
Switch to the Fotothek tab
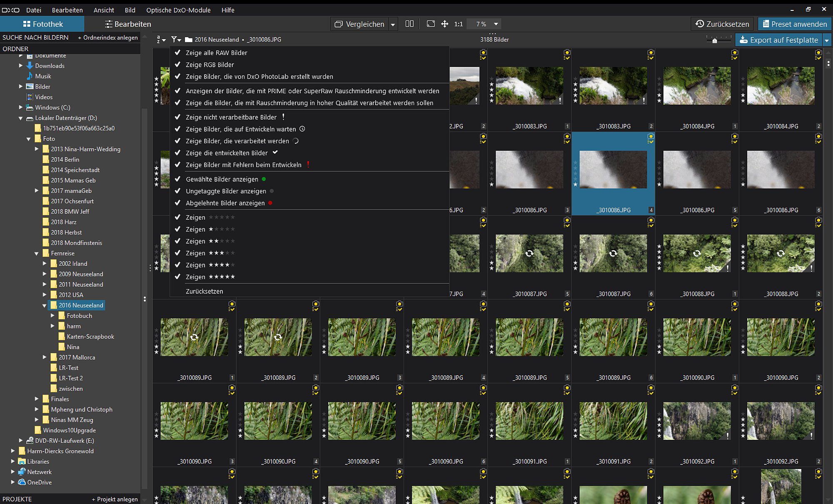point(42,24)
